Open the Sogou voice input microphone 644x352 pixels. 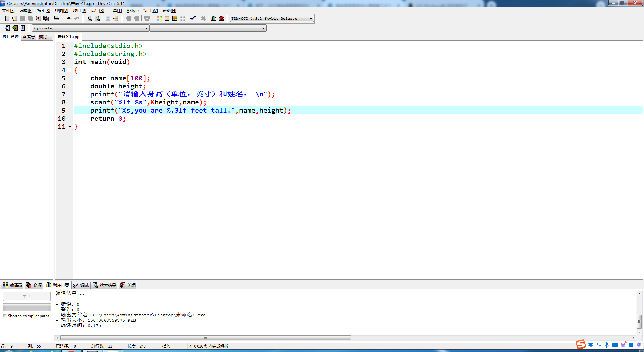point(607,345)
